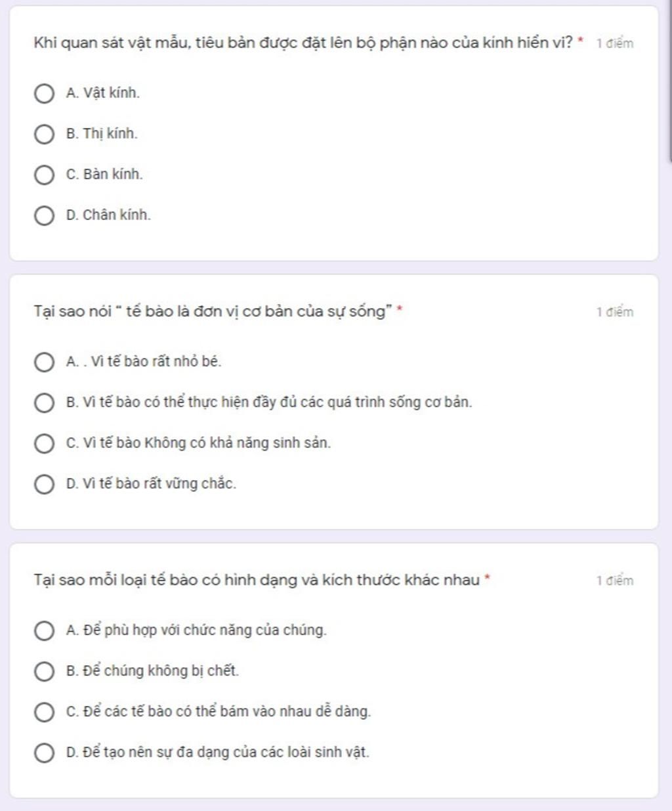Pick C. Vì tế bào Không có khả năng sinh sản
This screenshot has height=811, width=672.
tap(44, 443)
